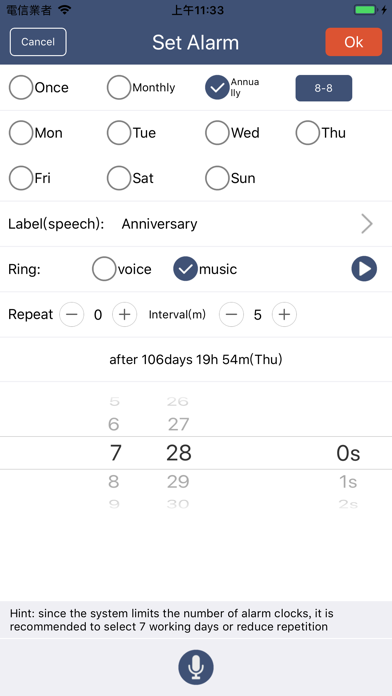Decrease the Interval minutes with minus
This screenshot has width=392, height=696.
[231, 315]
